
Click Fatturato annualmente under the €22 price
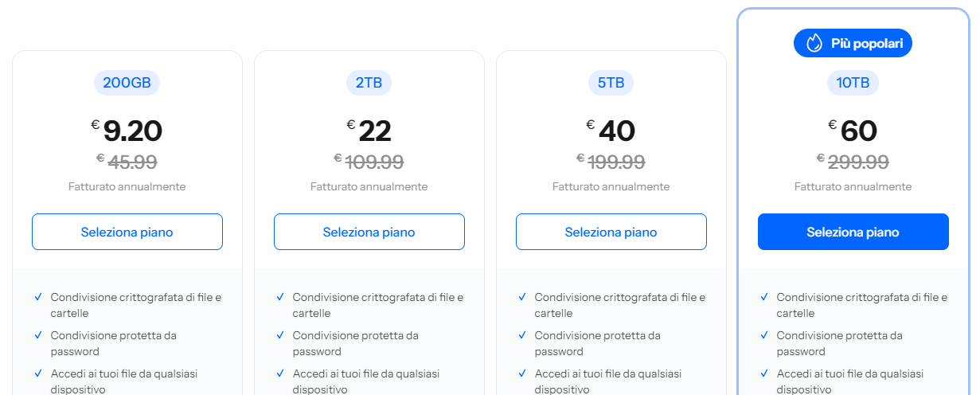pyautogui.click(x=369, y=186)
